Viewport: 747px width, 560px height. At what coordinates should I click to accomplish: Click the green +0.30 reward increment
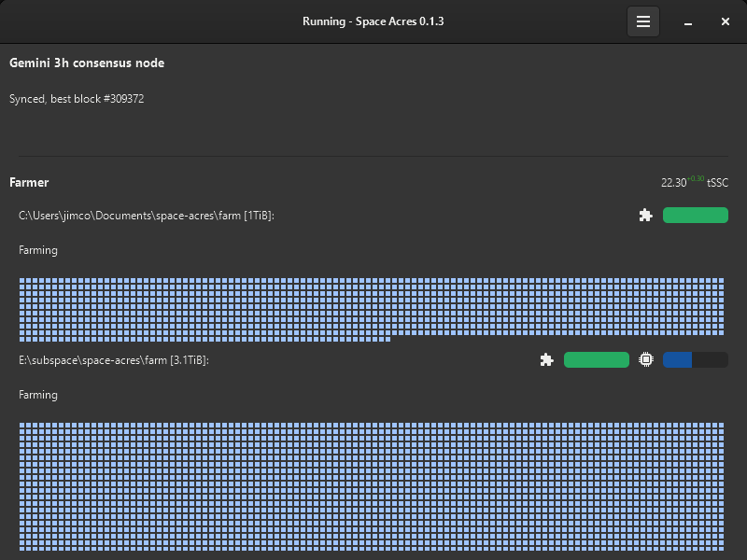click(x=696, y=178)
